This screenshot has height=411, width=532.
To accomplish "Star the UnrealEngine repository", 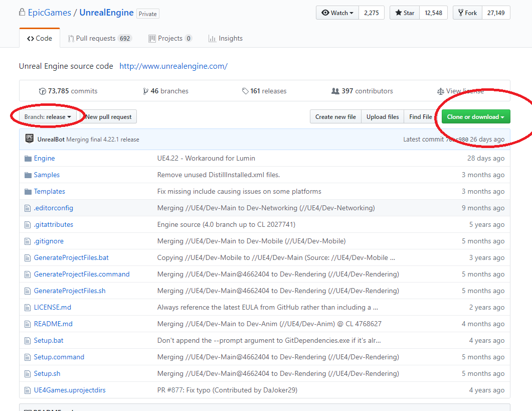I will tap(405, 13).
